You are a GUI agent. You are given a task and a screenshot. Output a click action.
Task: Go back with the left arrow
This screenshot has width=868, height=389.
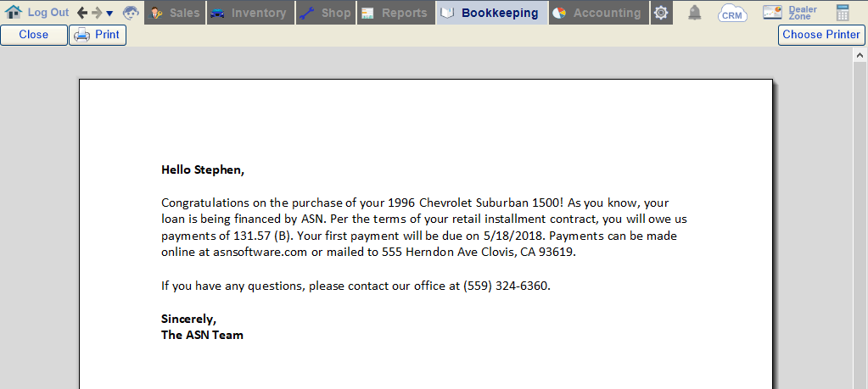point(82,13)
